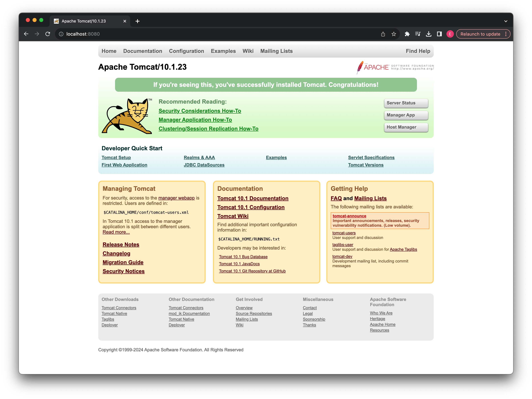Expand the tab search chevron
This screenshot has width=532, height=399.
click(x=506, y=21)
